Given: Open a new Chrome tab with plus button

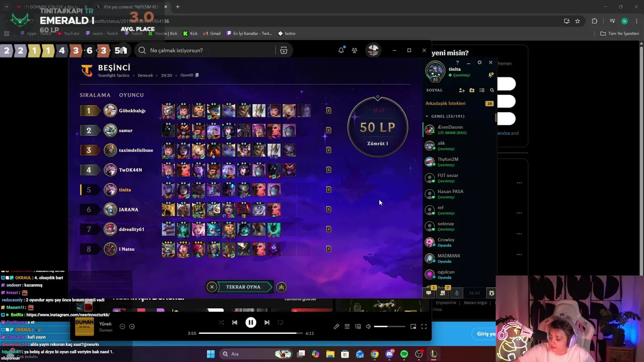Looking at the screenshot, I should click(x=178, y=7).
